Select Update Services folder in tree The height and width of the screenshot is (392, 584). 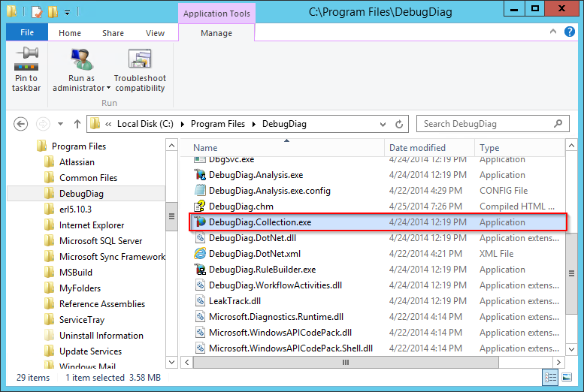(90, 351)
